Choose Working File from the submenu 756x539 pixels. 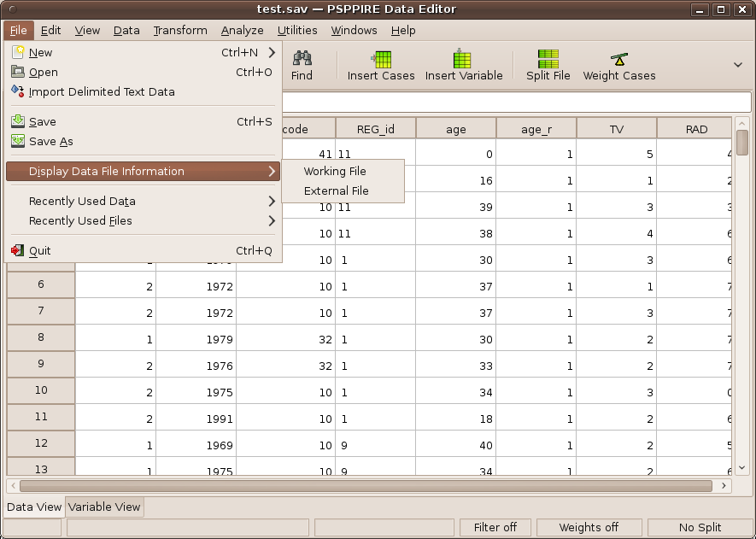click(x=343, y=171)
